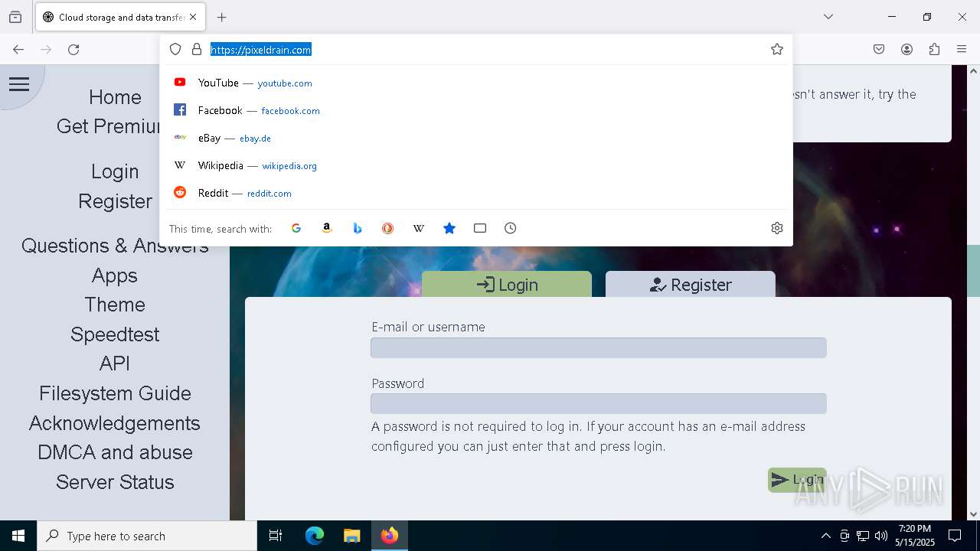Screen dimensions: 980x551
Task: Select the YouTube suggestion
Action: 476,83
